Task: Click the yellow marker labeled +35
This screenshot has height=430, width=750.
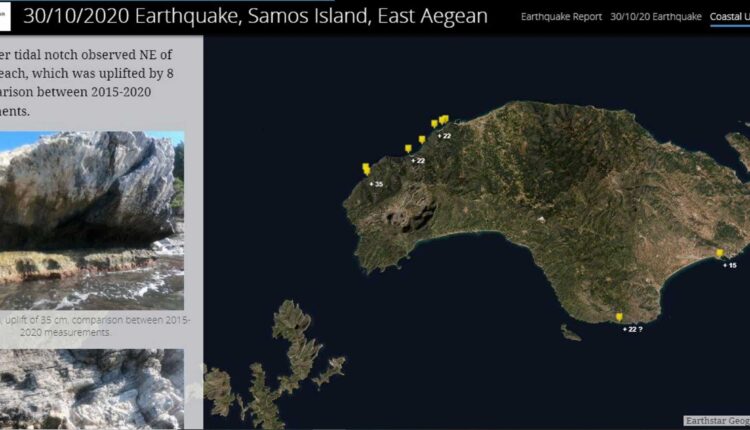Action: pos(366,169)
